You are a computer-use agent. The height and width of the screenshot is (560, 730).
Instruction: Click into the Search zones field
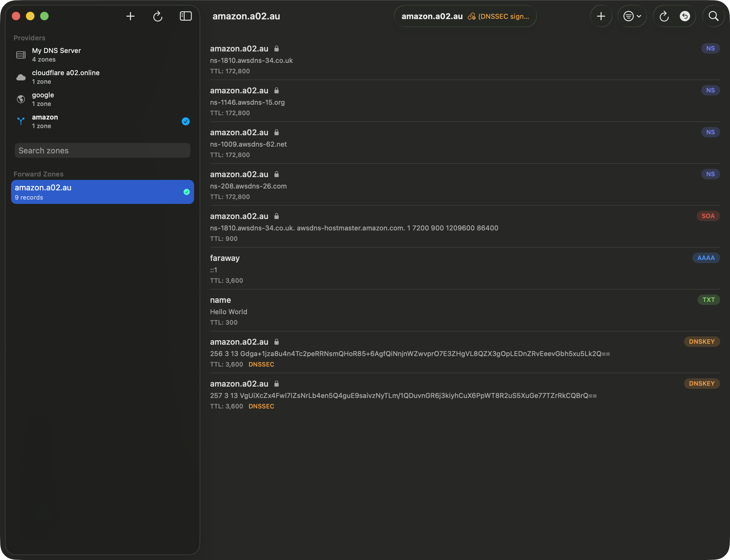coord(102,150)
